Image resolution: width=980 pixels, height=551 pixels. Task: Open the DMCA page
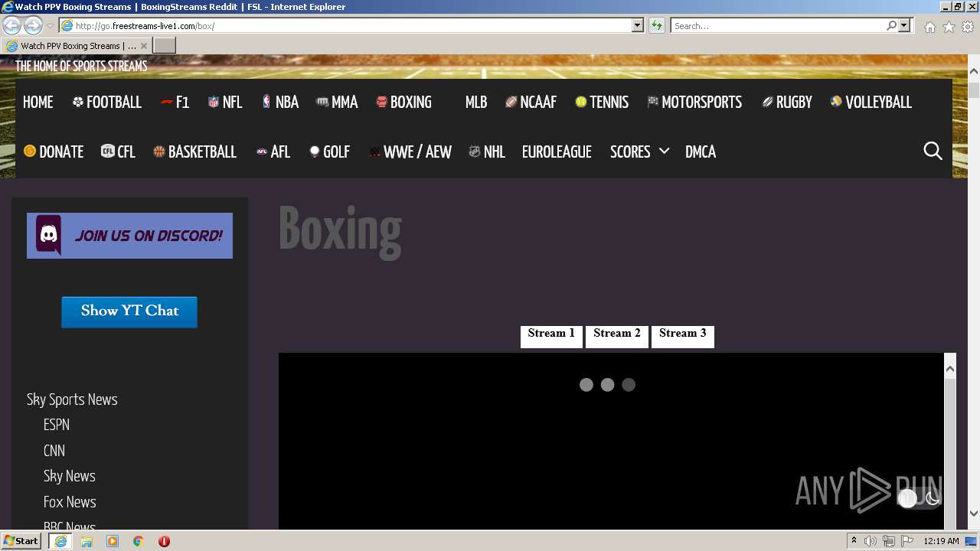[701, 152]
